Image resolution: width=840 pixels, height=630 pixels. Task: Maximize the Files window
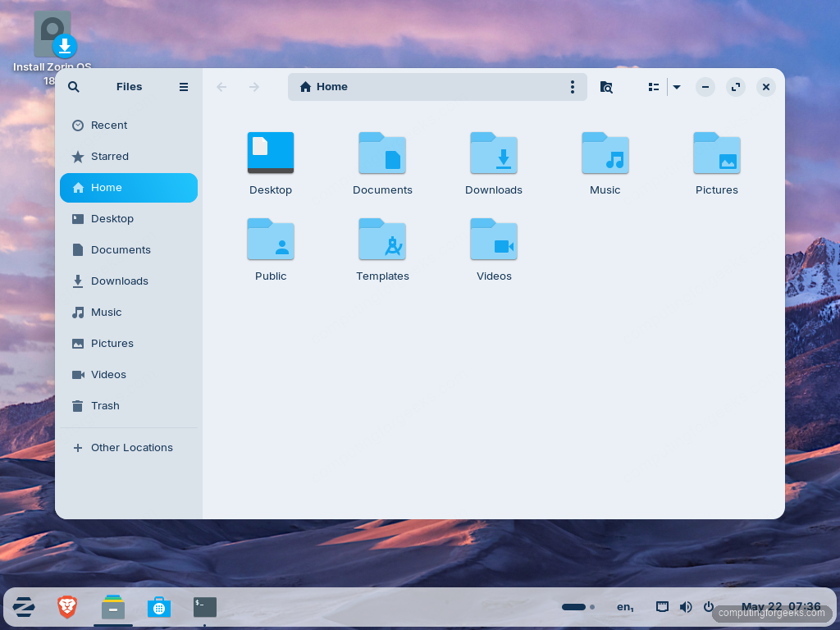pyautogui.click(x=736, y=87)
